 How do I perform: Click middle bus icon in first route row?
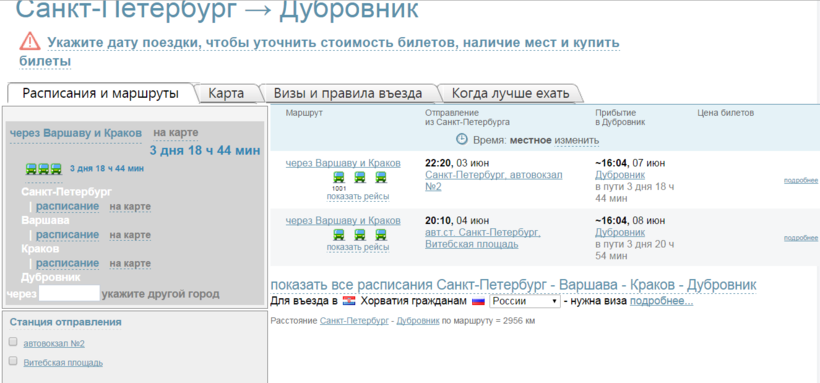click(x=359, y=177)
